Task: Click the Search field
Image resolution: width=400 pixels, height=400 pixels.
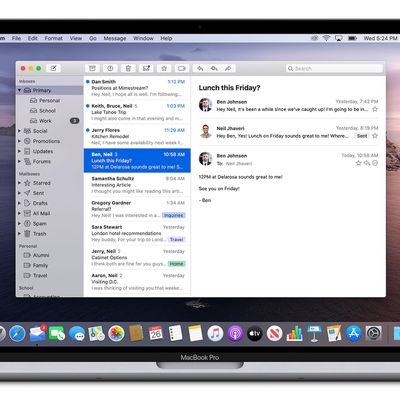Action: pyautogui.click(x=334, y=68)
